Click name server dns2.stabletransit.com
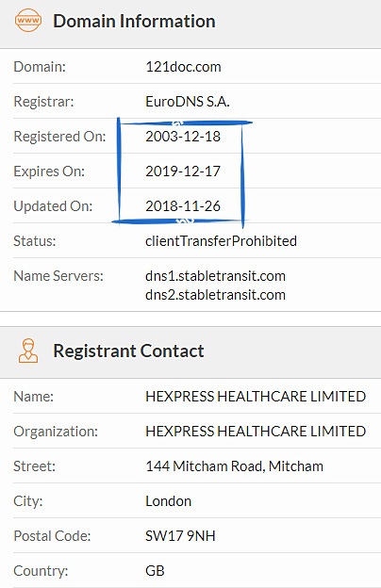 (x=215, y=295)
